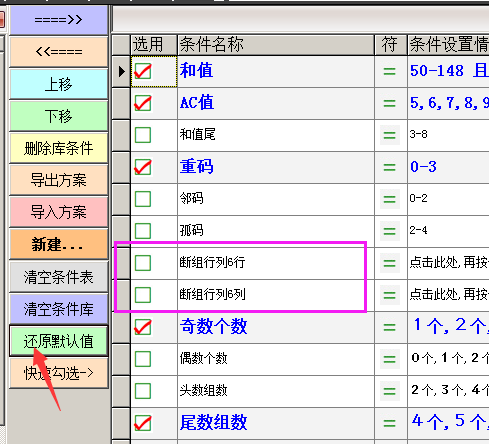Uncheck the 和值 condition checkbox
The width and height of the screenshot is (489, 444).
(x=143, y=71)
